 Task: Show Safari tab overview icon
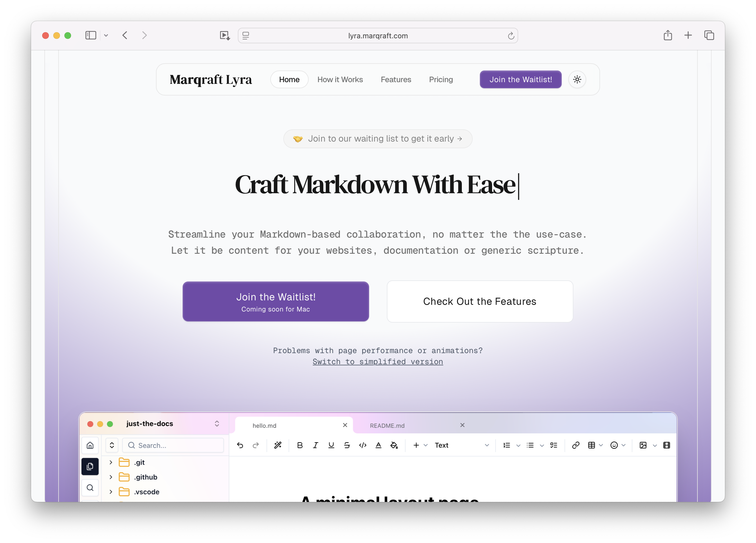click(x=709, y=35)
